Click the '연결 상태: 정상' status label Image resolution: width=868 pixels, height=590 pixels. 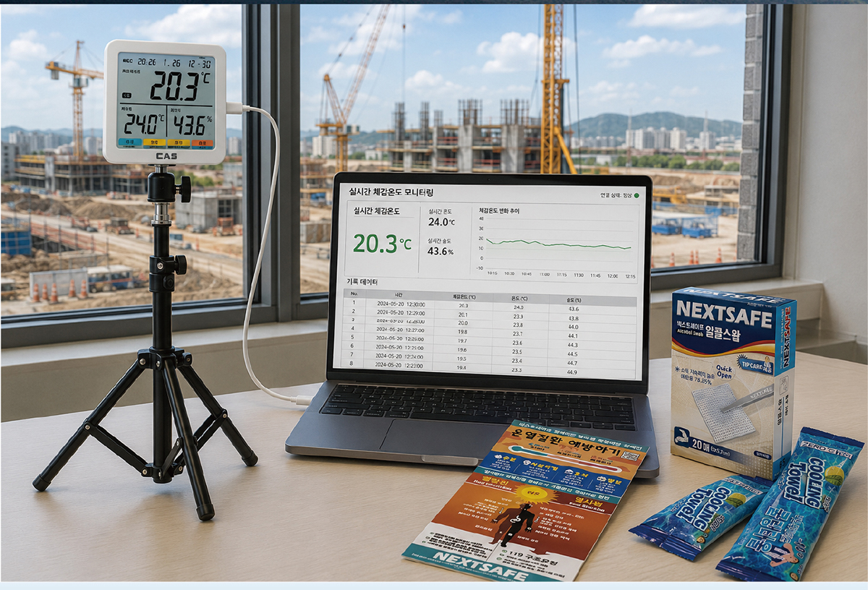616,195
